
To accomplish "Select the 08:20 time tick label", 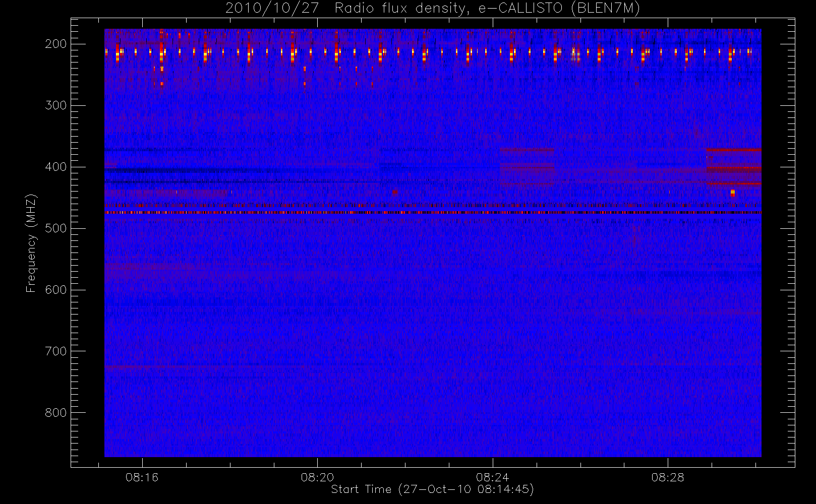I will tap(317, 477).
